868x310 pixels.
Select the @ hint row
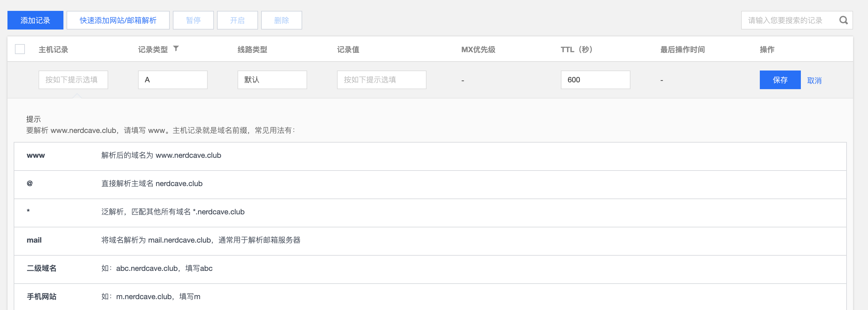tap(430, 185)
